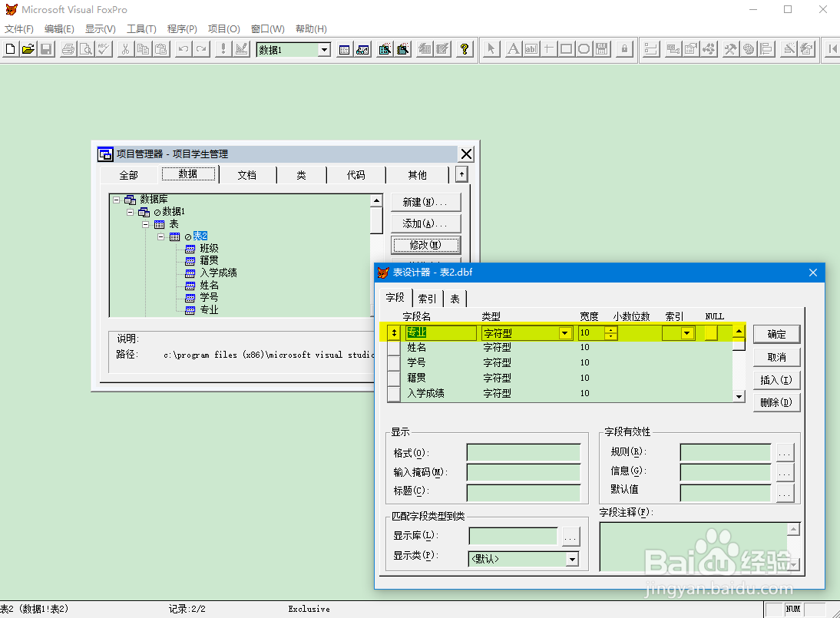Collapse the 数据1 database node

pos(131,212)
